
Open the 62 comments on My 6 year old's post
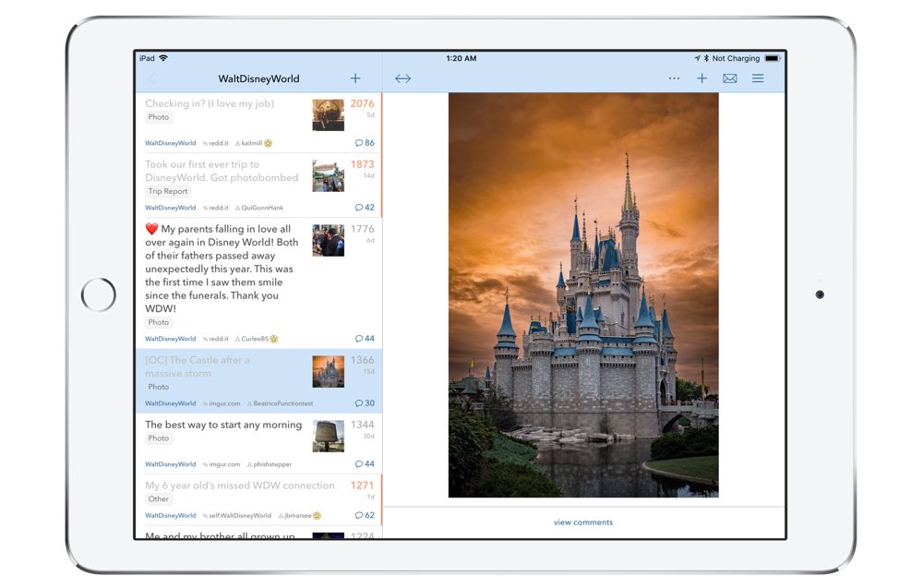click(x=365, y=516)
